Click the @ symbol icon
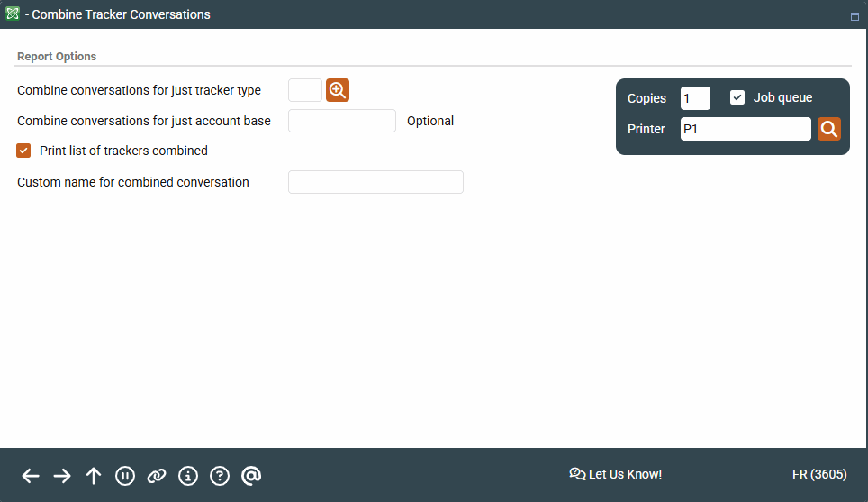The width and height of the screenshot is (868, 502). click(x=251, y=476)
